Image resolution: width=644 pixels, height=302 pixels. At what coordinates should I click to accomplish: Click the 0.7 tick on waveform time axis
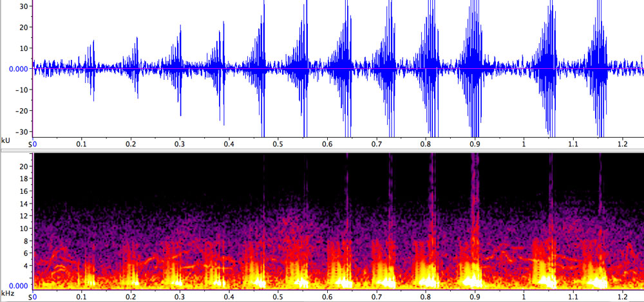tap(377, 144)
